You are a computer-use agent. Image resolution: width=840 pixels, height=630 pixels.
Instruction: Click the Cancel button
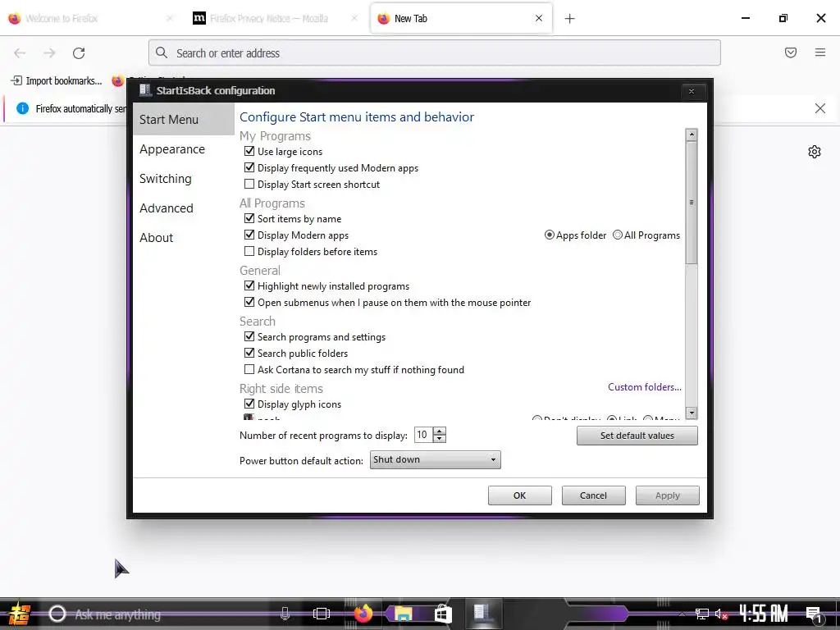pyautogui.click(x=593, y=495)
